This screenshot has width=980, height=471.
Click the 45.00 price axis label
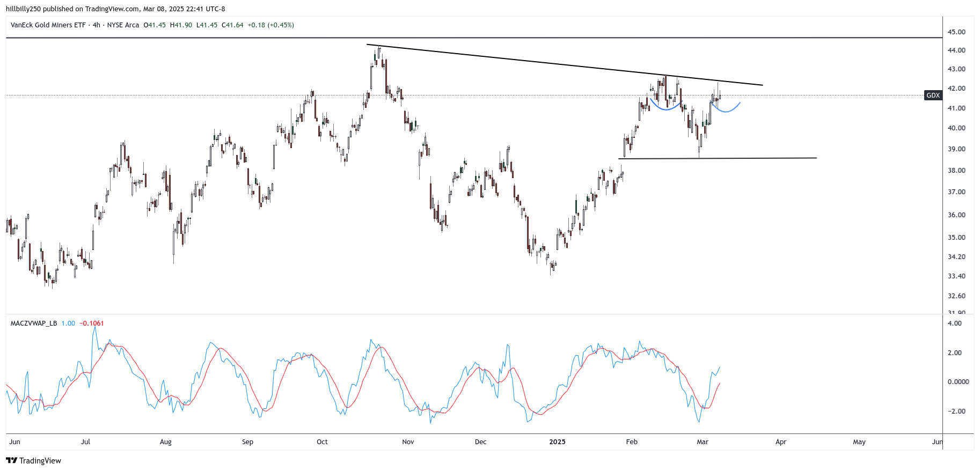point(956,32)
